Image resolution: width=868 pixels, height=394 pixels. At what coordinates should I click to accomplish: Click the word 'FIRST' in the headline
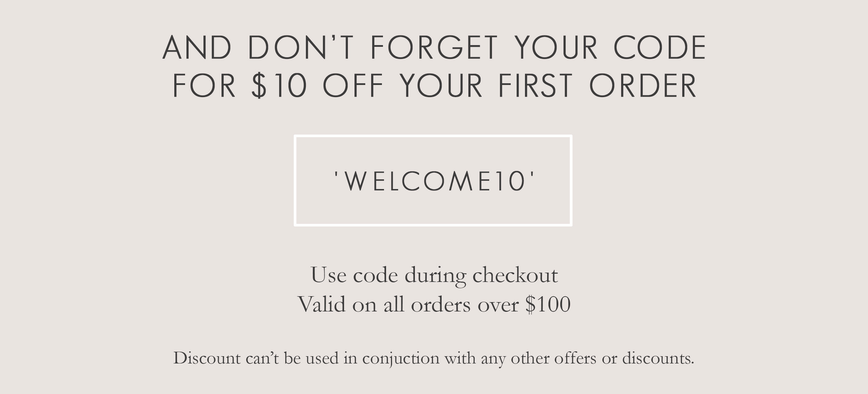(535, 86)
